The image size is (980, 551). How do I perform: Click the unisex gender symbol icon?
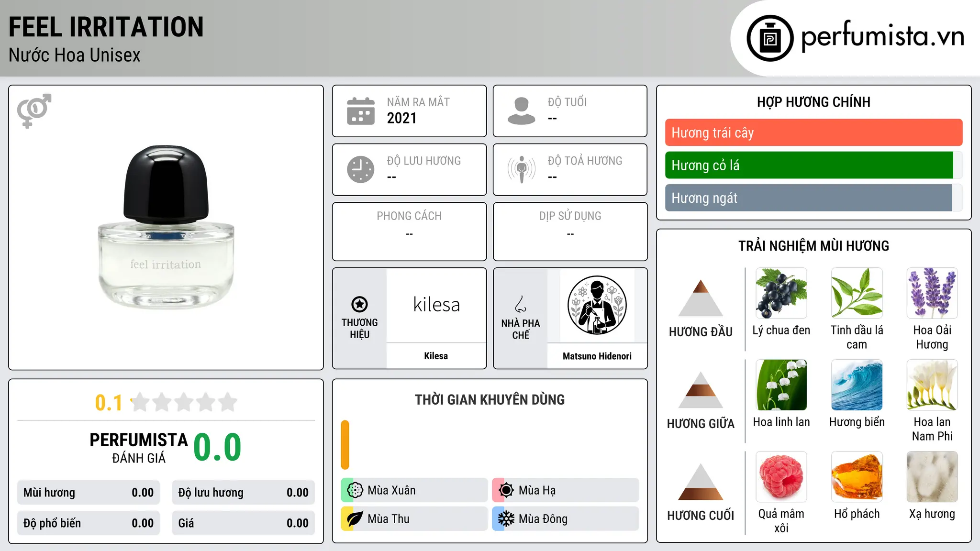tap(34, 110)
